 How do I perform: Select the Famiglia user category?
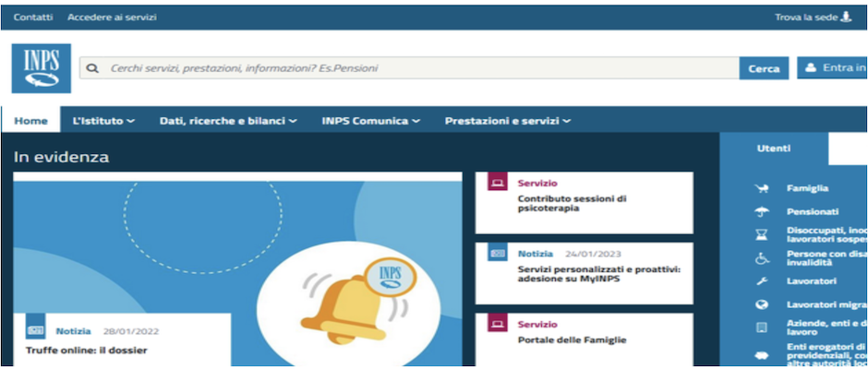[x=808, y=188]
